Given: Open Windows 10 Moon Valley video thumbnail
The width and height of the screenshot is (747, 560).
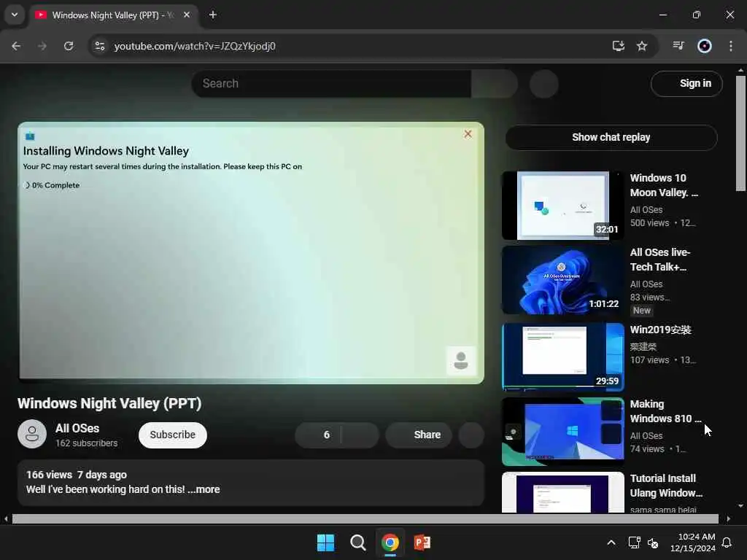Looking at the screenshot, I should (562, 206).
